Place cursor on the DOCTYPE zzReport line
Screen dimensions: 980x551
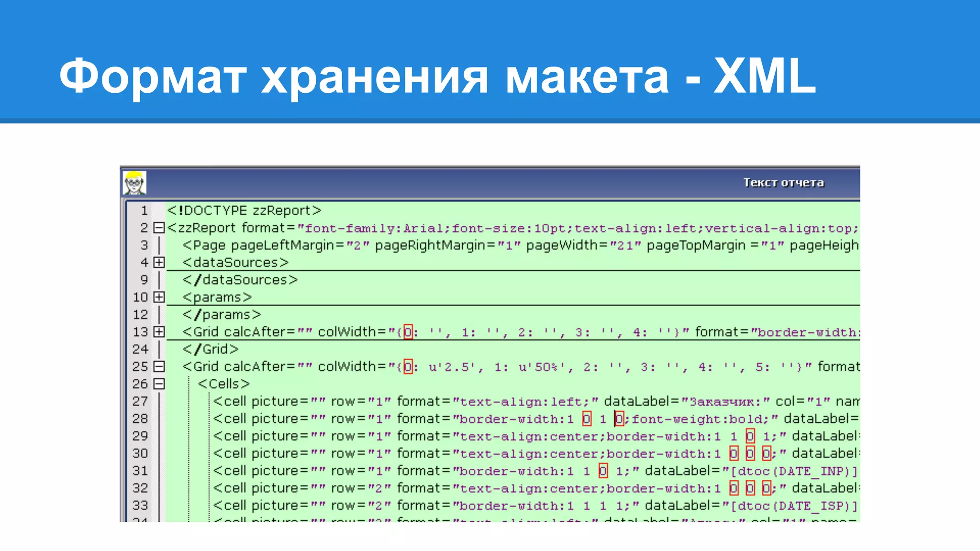[244, 210]
